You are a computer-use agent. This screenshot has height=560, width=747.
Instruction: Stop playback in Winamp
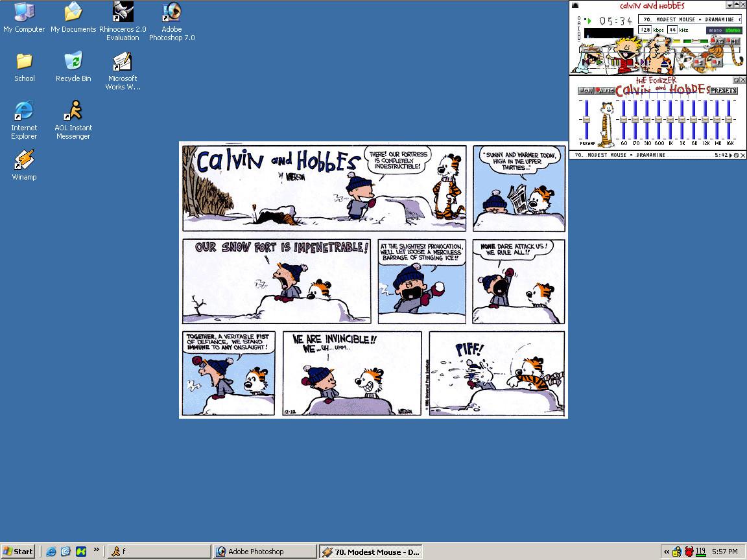coord(629,62)
